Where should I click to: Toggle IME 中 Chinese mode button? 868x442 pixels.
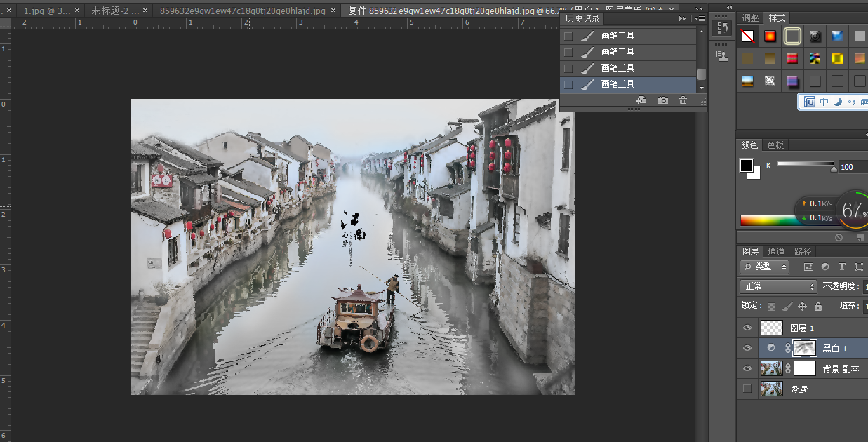click(824, 102)
